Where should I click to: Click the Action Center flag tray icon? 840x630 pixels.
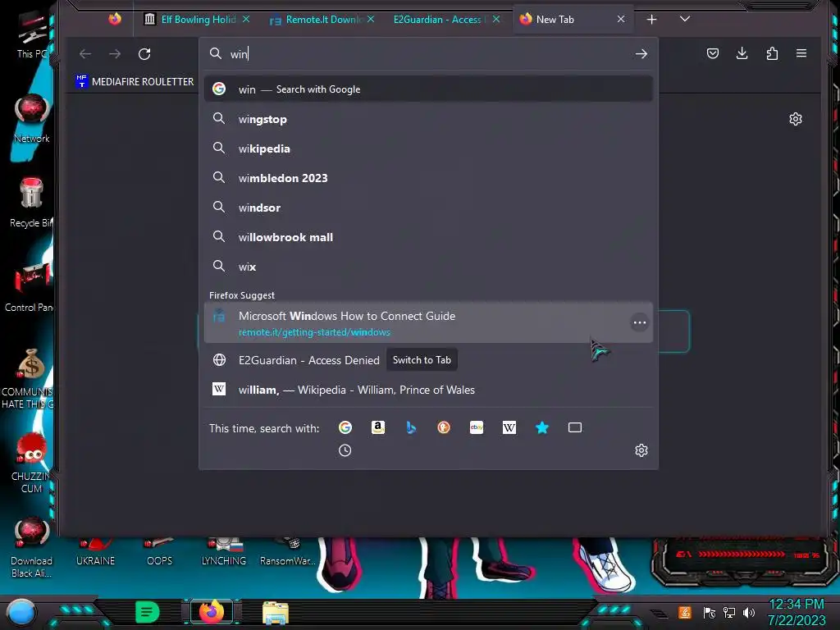point(710,612)
